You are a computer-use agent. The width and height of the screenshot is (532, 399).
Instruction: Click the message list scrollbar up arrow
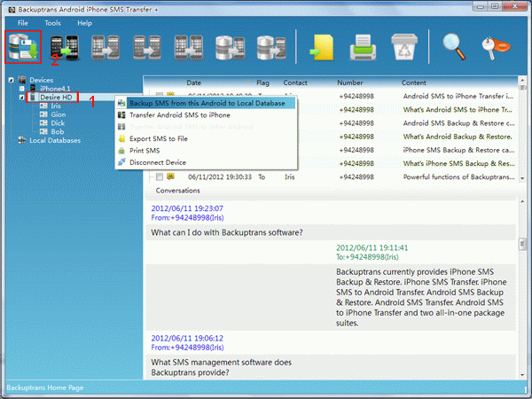point(522,81)
